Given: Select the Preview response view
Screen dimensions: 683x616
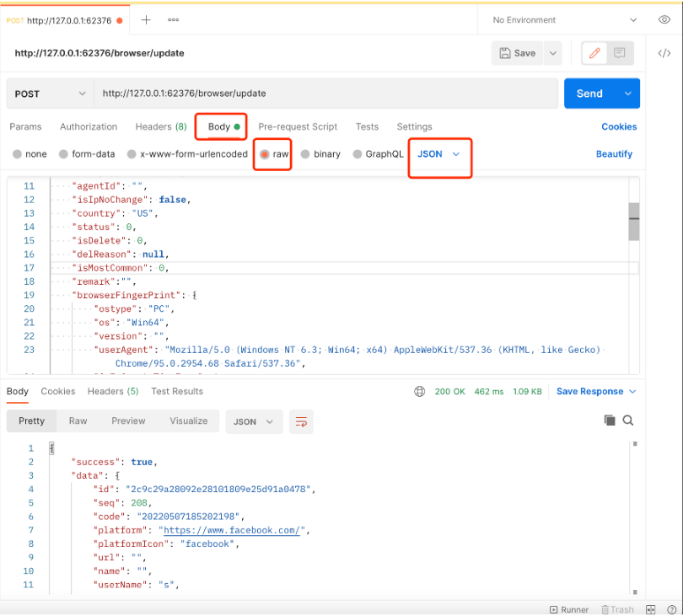Looking at the screenshot, I should (128, 421).
